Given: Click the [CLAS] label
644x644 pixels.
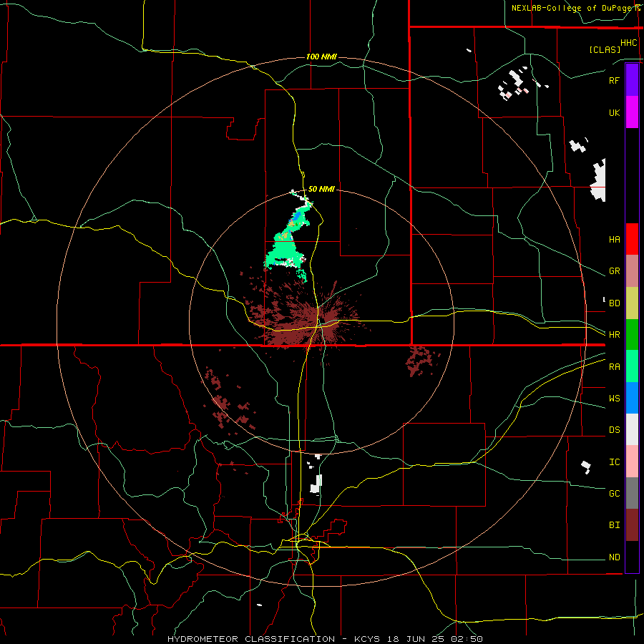Looking at the screenshot, I should pyautogui.click(x=605, y=49).
